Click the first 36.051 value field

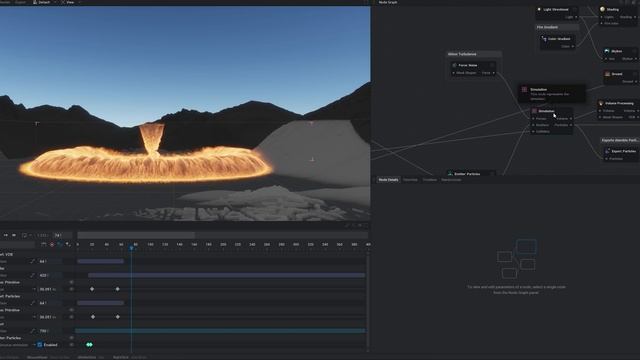49,289
